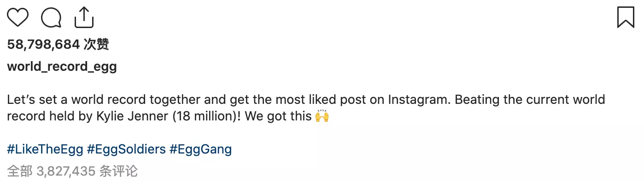
Task: Click the phrase "We got this"
Action: click(278, 117)
